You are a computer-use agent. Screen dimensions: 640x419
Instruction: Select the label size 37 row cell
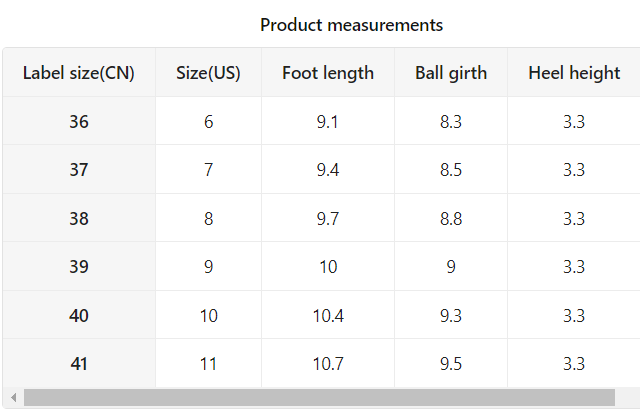click(79, 169)
